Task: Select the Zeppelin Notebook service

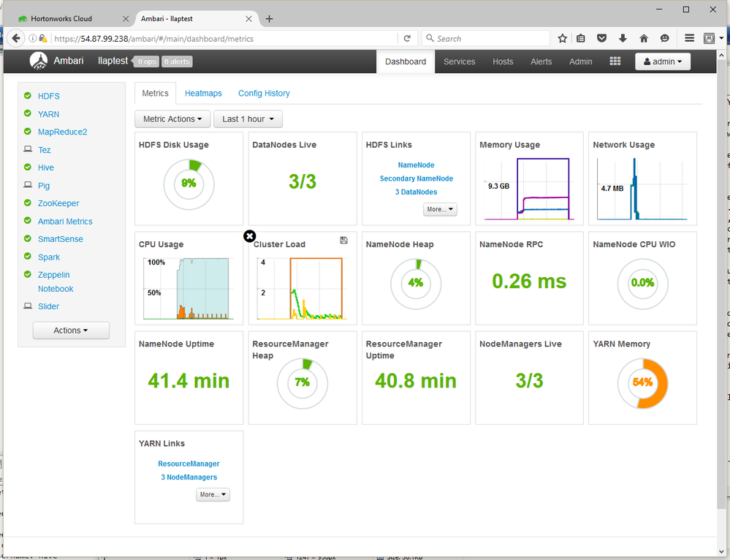Action: (x=55, y=281)
